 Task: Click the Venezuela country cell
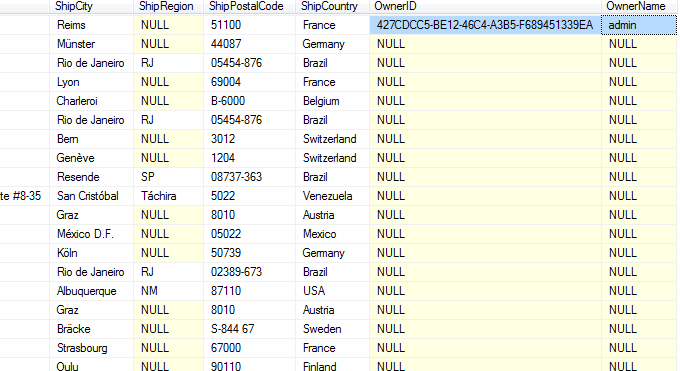coord(333,196)
